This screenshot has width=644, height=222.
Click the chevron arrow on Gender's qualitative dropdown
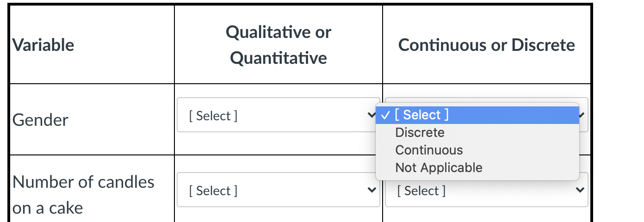tap(371, 115)
